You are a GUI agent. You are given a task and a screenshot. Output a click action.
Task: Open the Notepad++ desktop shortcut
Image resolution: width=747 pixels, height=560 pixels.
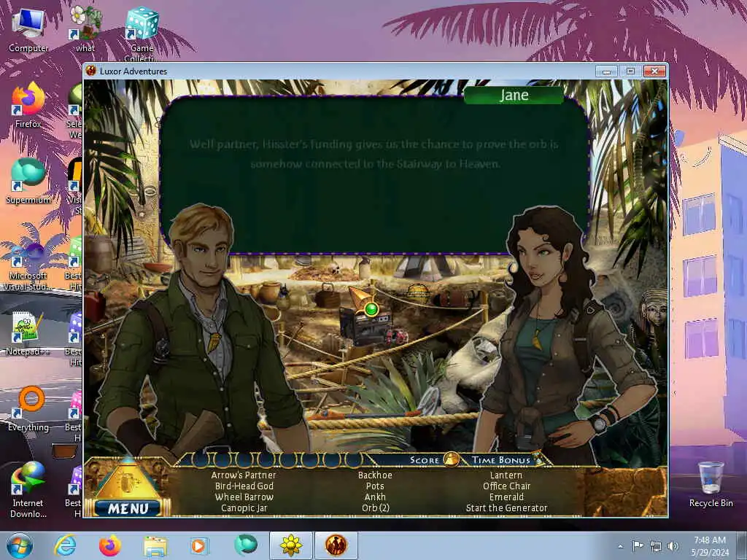28,333
